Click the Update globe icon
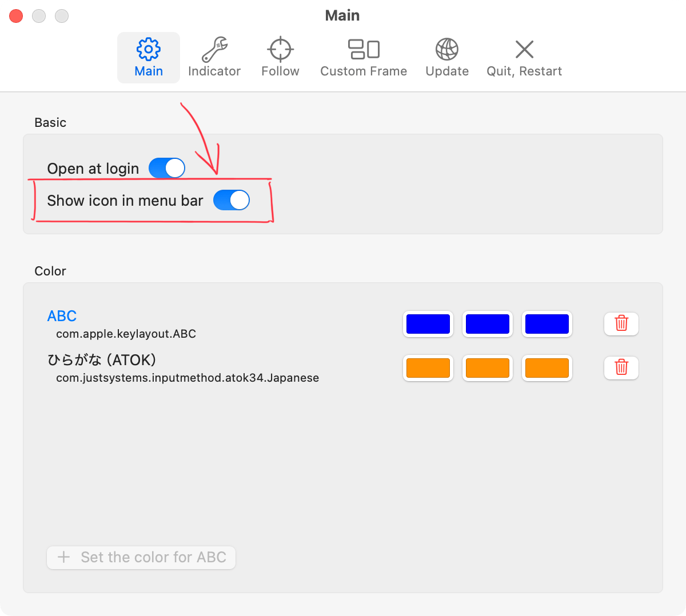 click(446, 49)
